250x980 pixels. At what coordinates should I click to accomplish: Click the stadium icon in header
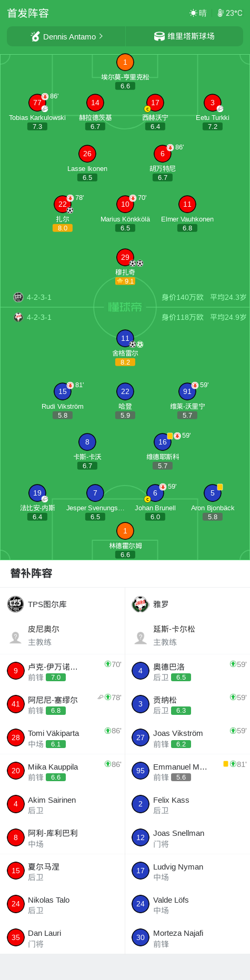(x=159, y=36)
